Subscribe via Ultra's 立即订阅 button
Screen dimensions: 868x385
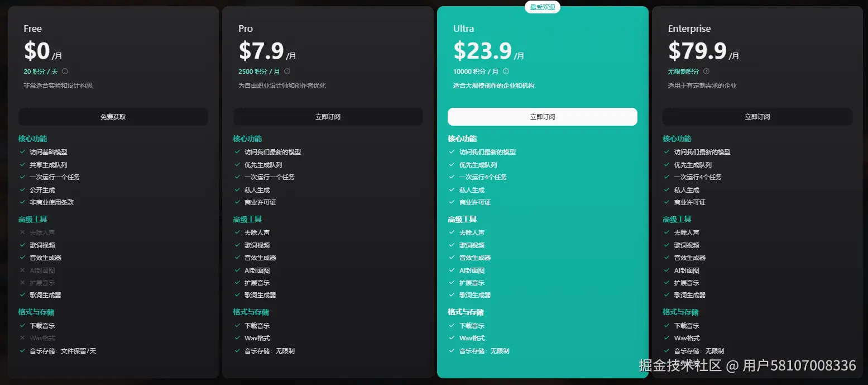pyautogui.click(x=542, y=117)
